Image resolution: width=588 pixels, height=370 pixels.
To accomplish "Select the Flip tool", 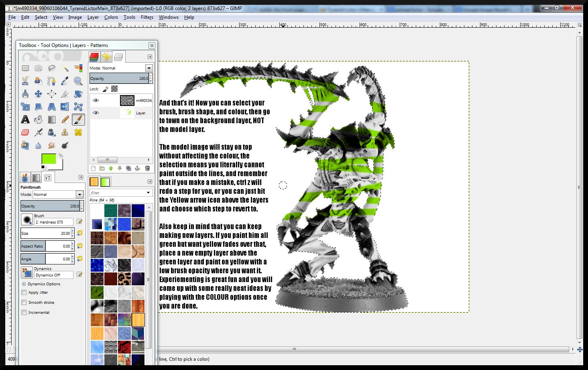I will pyautogui.click(x=65, y=107).
